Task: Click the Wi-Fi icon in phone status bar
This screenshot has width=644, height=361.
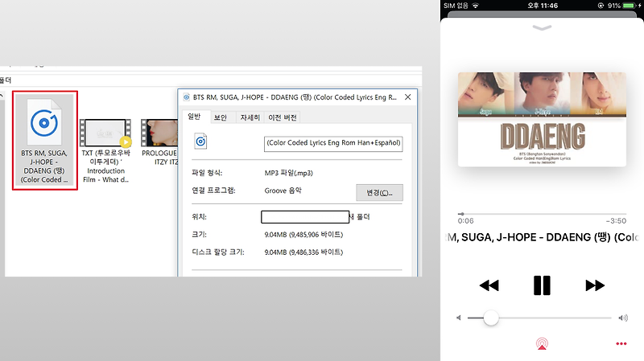Action: click(x=476, y=6)
